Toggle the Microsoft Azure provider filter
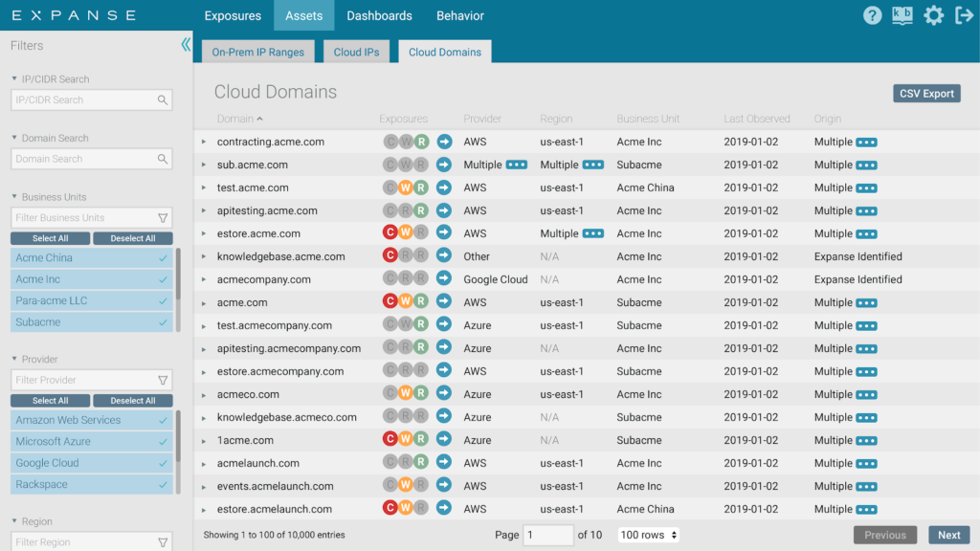 point(91,441)
